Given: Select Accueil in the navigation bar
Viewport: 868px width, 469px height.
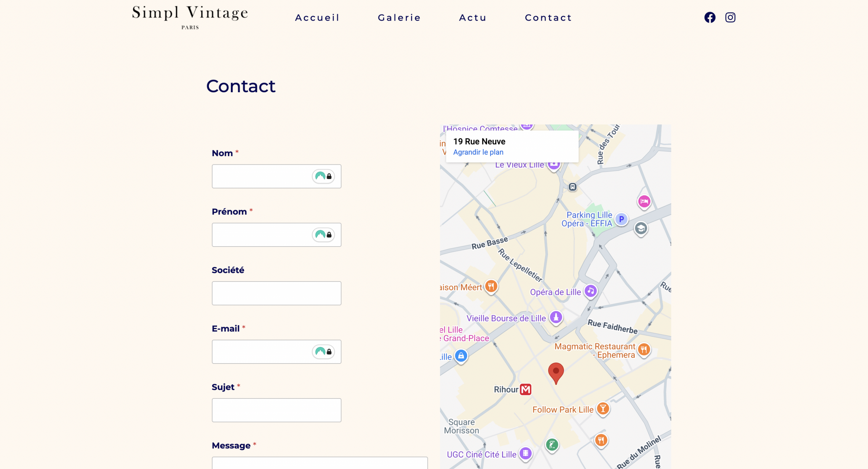Looking at the screenshot, I should click(x=317, y=17).
